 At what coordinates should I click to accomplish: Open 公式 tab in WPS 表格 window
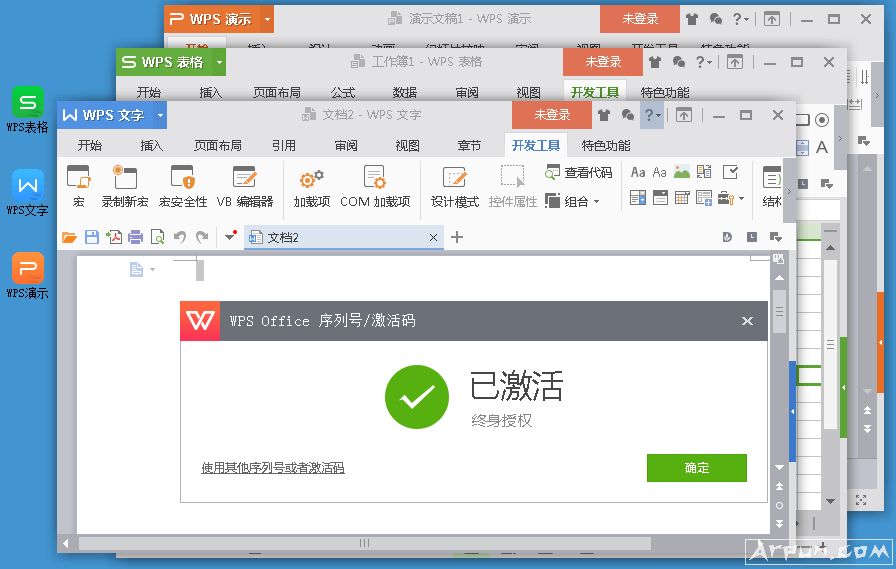[343, 93]
